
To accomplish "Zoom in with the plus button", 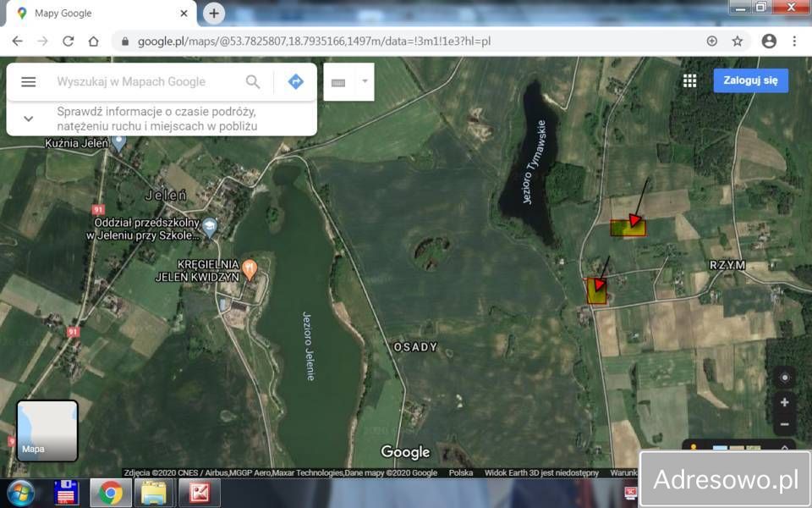I will 785,402.
